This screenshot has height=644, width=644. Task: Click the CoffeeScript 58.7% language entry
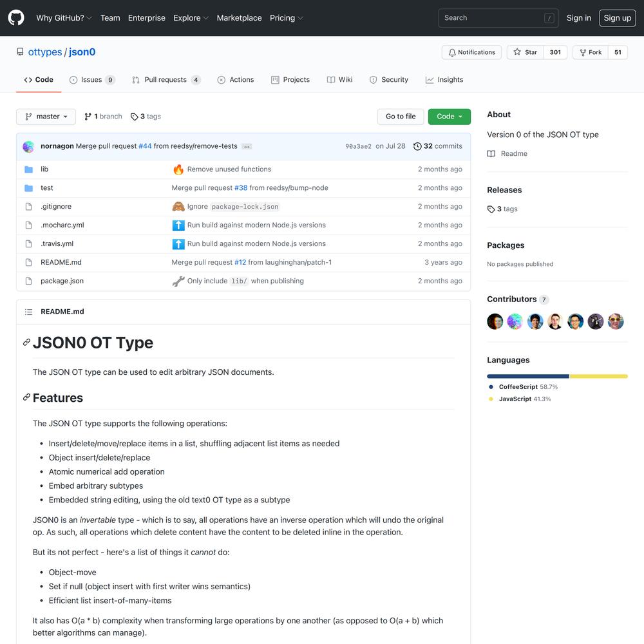click(523, 387)
